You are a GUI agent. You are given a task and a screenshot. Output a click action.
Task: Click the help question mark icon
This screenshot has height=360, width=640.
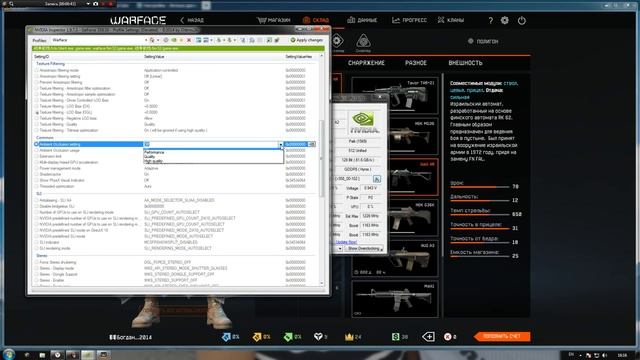click(x=491, y=20)
